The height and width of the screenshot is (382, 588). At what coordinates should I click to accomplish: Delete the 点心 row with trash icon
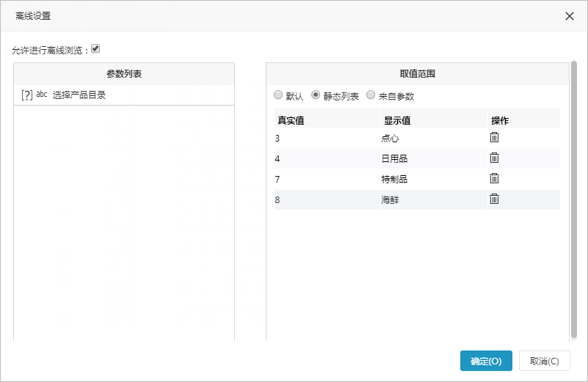(494, 137)
